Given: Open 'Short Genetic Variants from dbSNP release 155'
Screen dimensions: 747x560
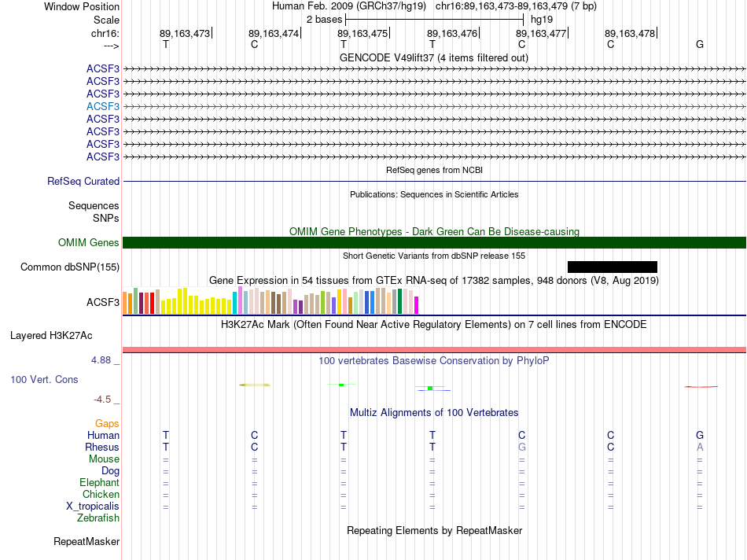Looking at the screenshot, I should (434, 256).
